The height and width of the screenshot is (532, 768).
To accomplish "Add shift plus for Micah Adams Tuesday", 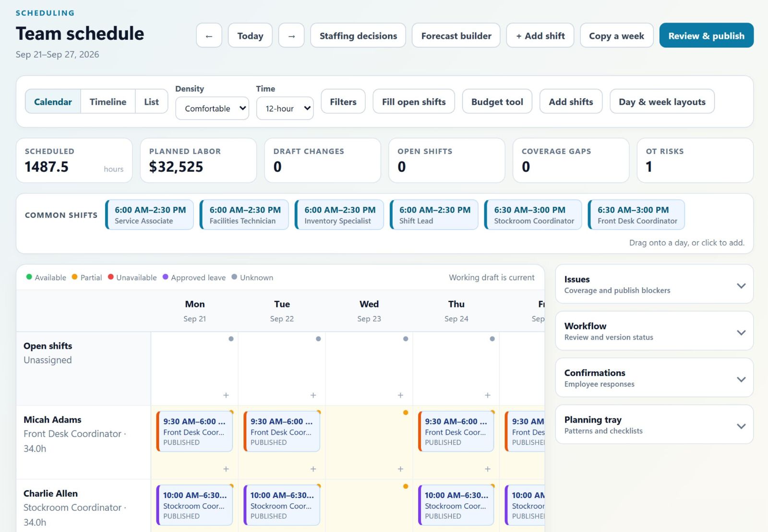I will point(313,469).
